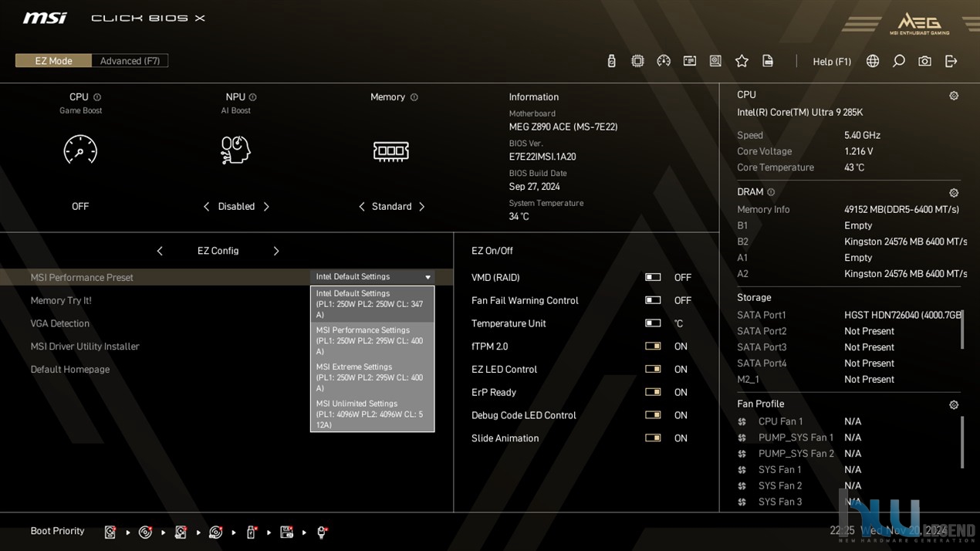Open the disk drive toolbar icon

tap(715, 61)
